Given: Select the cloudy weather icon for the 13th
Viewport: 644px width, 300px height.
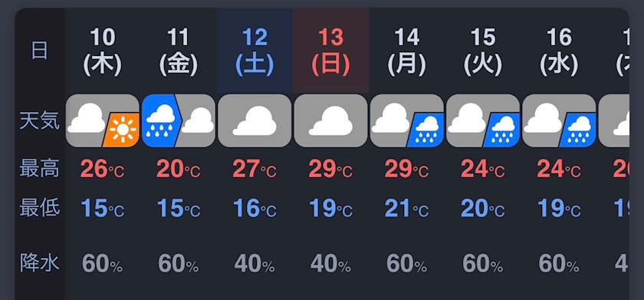Looking at the screenshot, I should 330,120.
